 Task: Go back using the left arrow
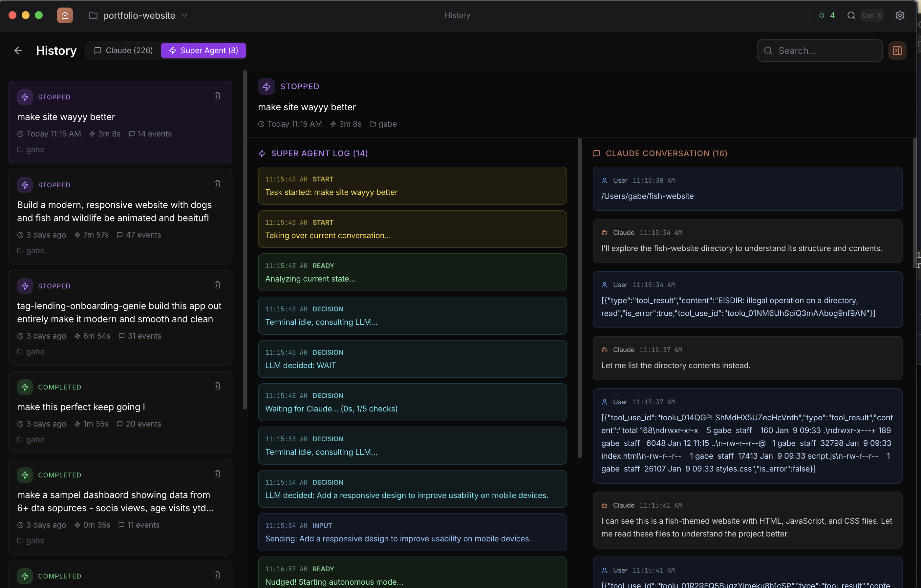[x=18, y=51]
